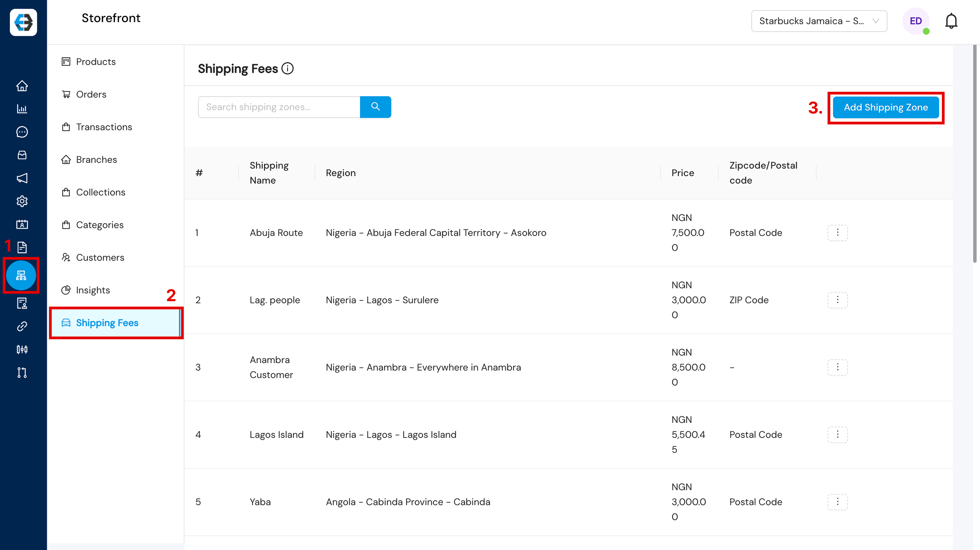Open the settings gear icon
980x550 pixels.
click(22, 201)
